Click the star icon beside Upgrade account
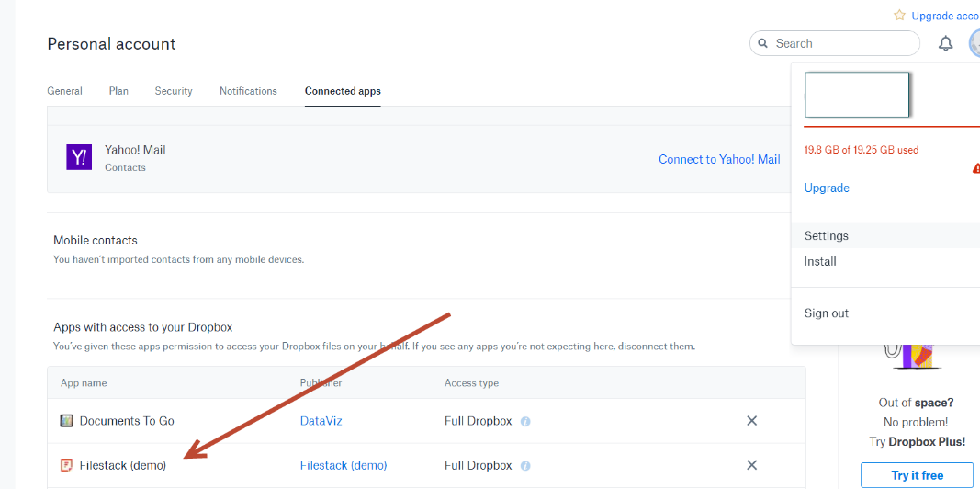980x489 pixels. coord(899,15)
